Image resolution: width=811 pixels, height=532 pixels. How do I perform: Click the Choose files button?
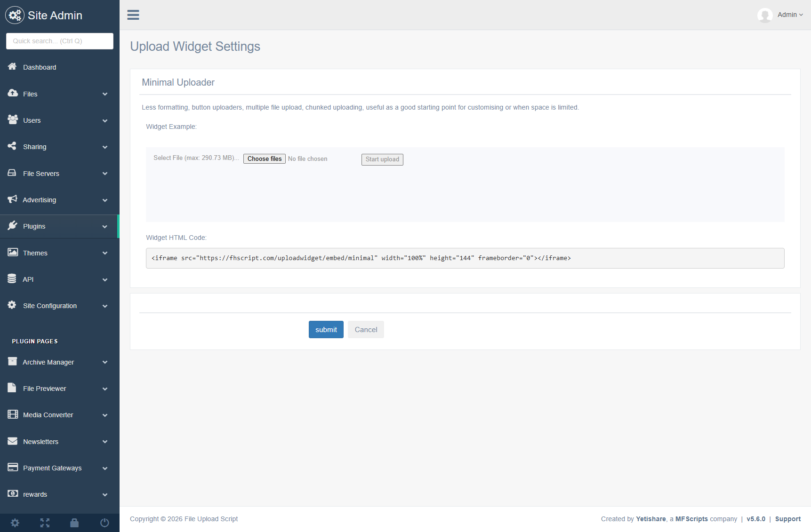pyautogui.click(x=265, y=159)
